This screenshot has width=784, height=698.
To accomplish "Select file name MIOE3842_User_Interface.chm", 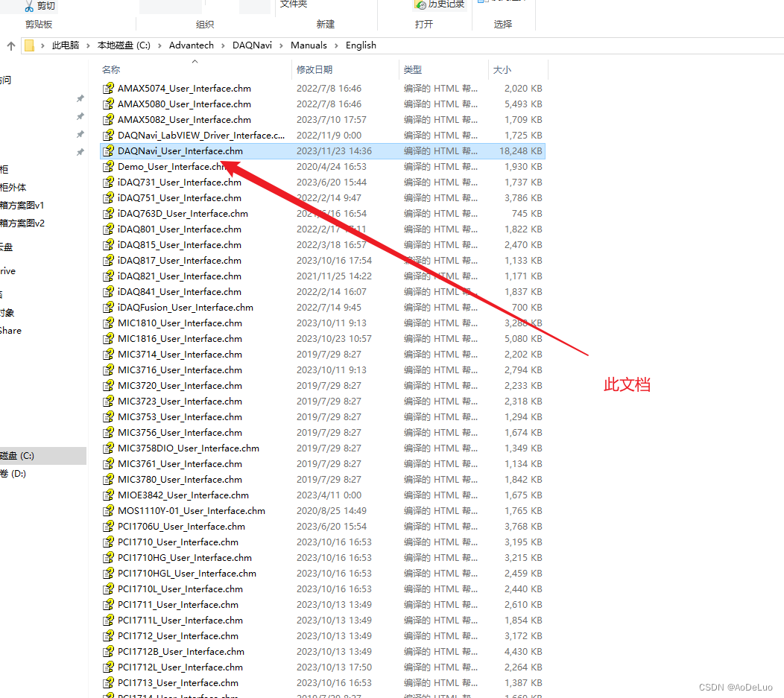I will [183, 495].
